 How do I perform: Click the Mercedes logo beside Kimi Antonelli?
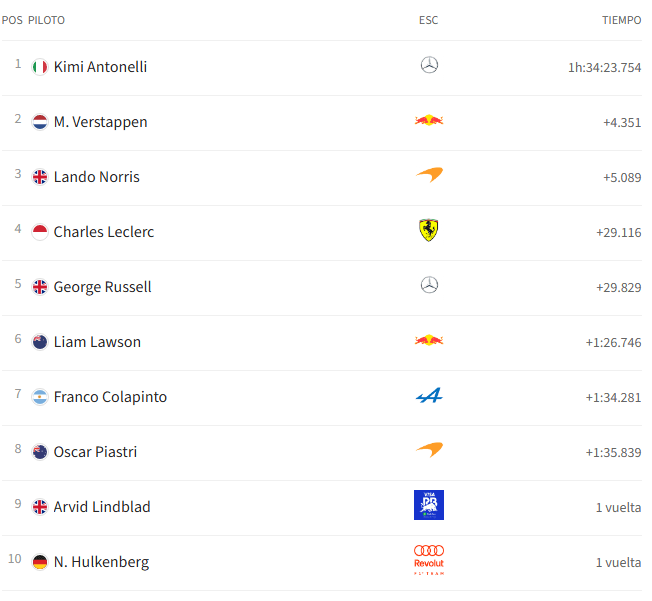coord(429,65)
